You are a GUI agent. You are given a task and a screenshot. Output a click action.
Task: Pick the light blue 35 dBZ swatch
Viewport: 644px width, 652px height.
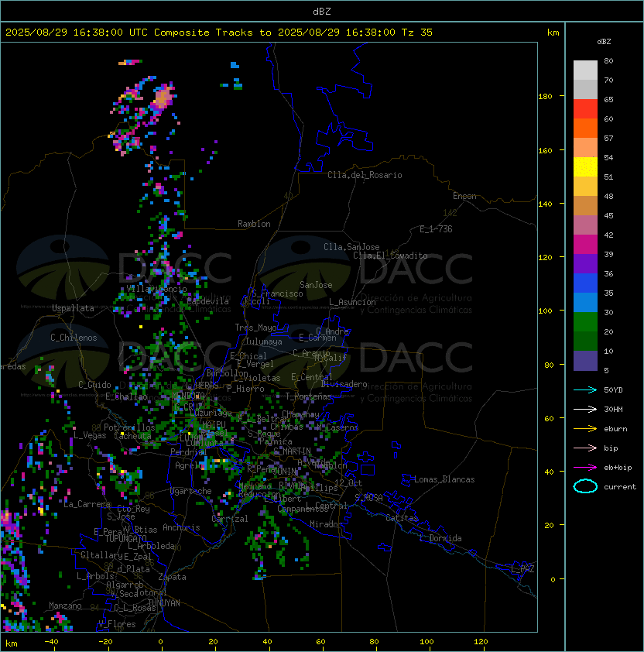tap(585, 302)
